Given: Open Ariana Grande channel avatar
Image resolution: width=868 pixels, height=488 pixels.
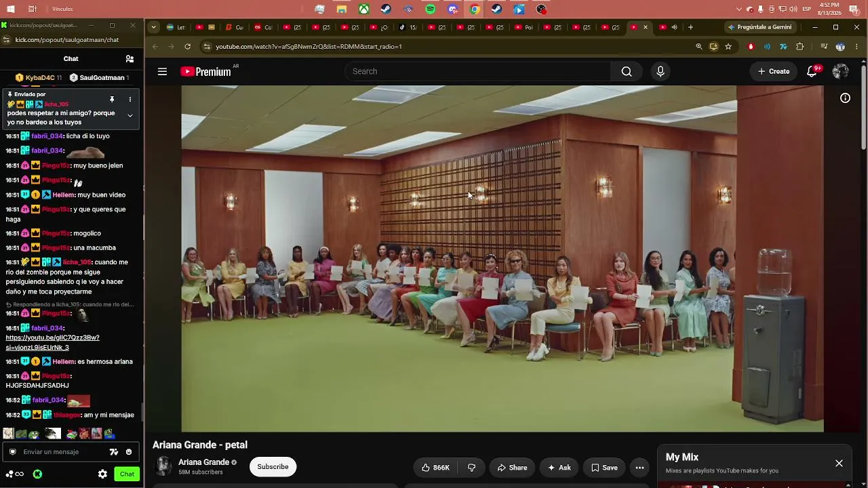Looking at the screenshot, I should pyautogui.click(x=163, y=466).
